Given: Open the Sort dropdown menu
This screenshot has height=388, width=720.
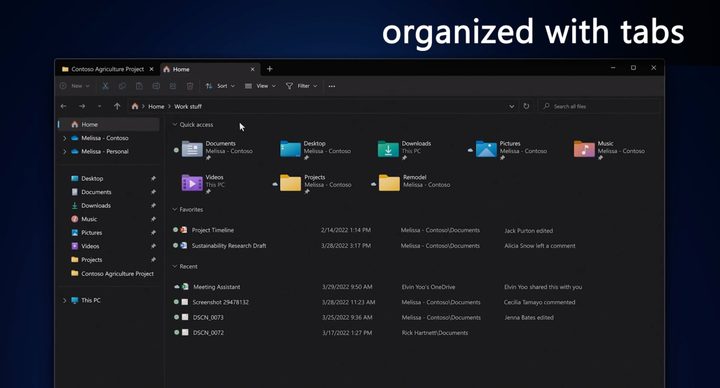Looking at the screenshot, I should 220,86.
